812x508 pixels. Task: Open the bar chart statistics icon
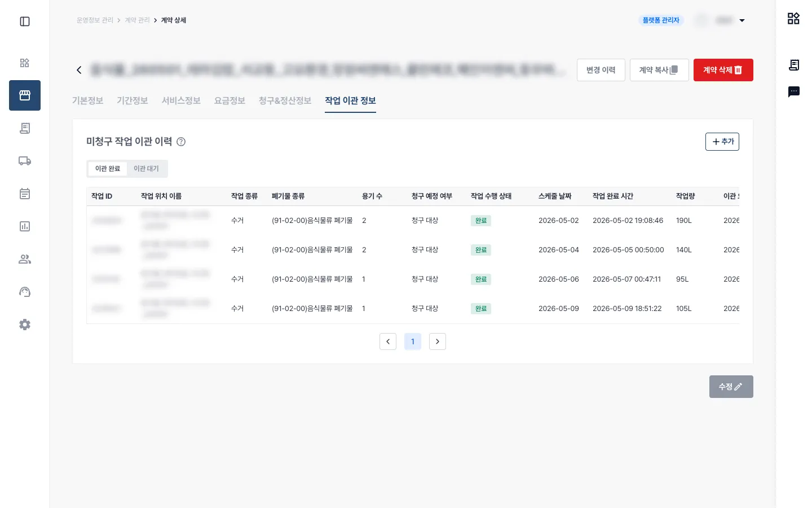[x=25, y=226]
